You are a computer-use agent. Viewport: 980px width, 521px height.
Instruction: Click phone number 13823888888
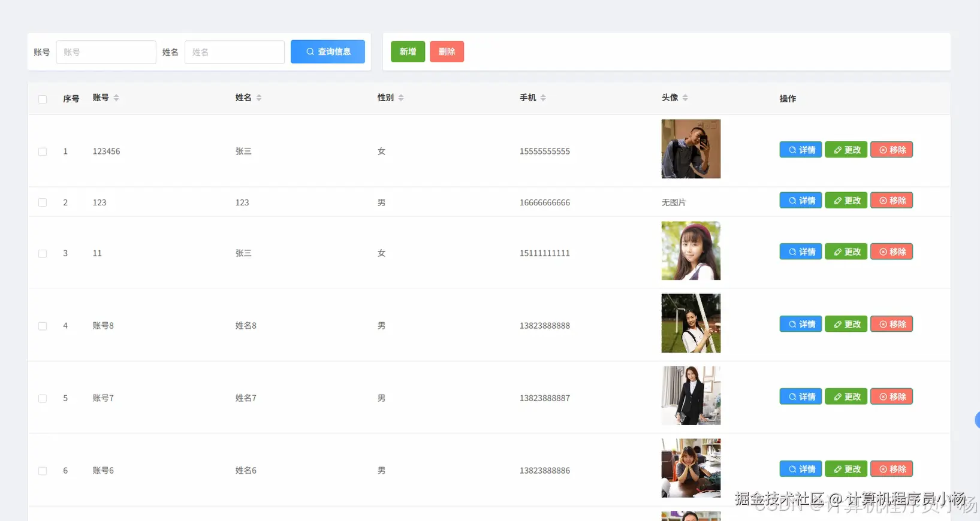tap(545, 326)
